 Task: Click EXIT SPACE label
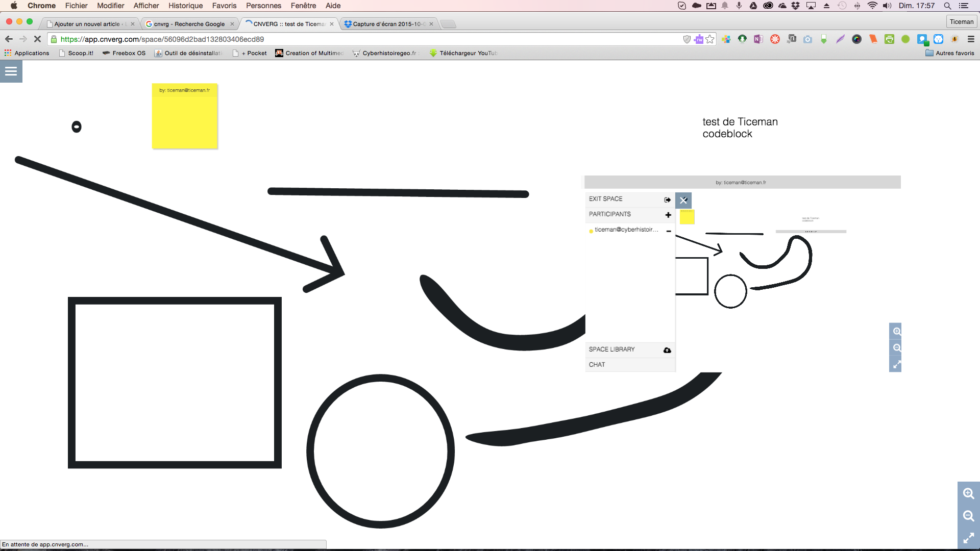click(x=606, y=199)
